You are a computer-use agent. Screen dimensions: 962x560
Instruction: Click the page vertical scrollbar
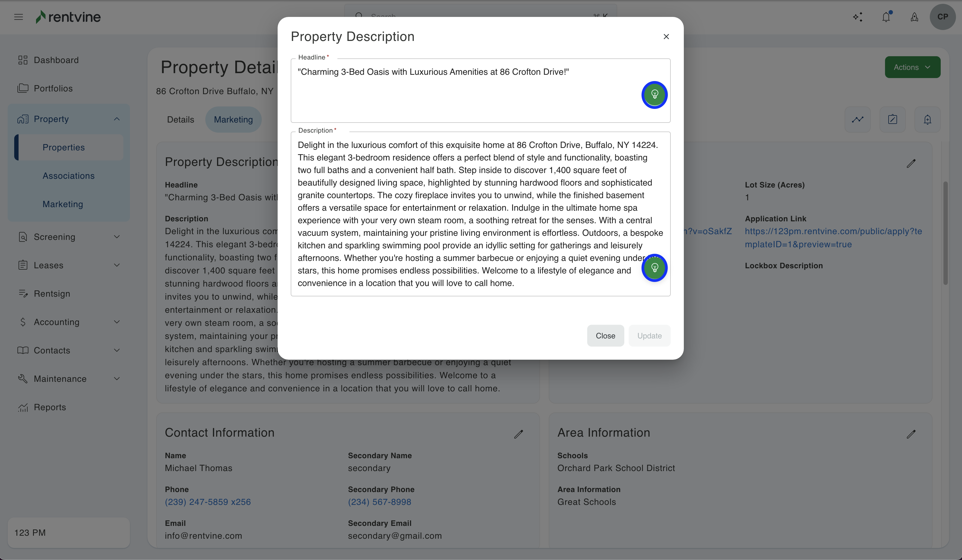pos(945,233)
